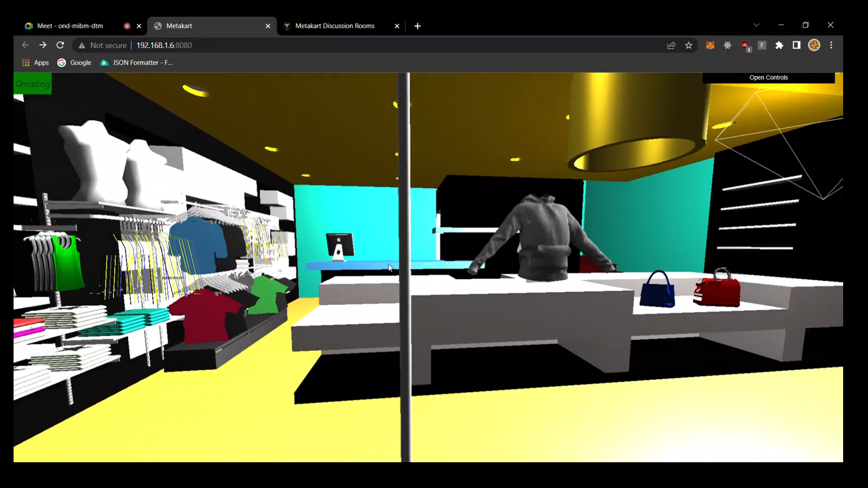Switch to the Meet - ond-mibm-dtm tab

[x=70, y=26]
